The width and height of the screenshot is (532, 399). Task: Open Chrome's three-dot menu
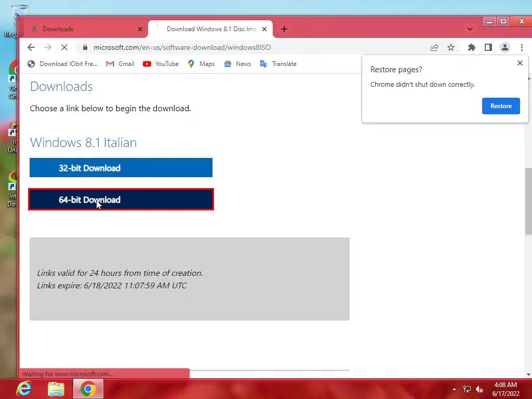pos(522,47)
